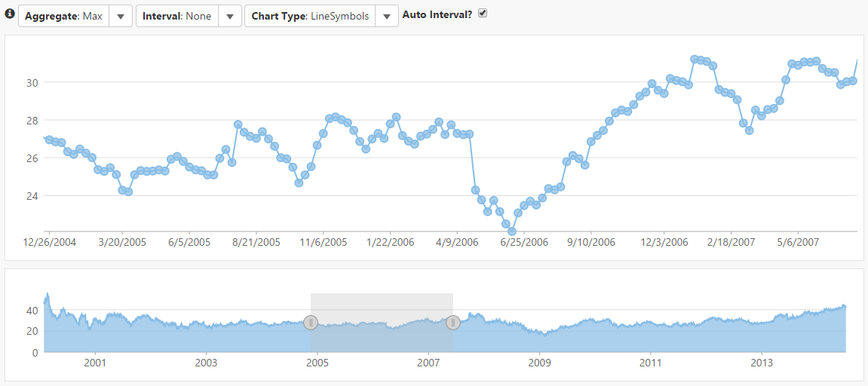The width and height of the screenshot is (868, 386).
Task: Click the info icon beside Aggregate
Action: (10, 14)
